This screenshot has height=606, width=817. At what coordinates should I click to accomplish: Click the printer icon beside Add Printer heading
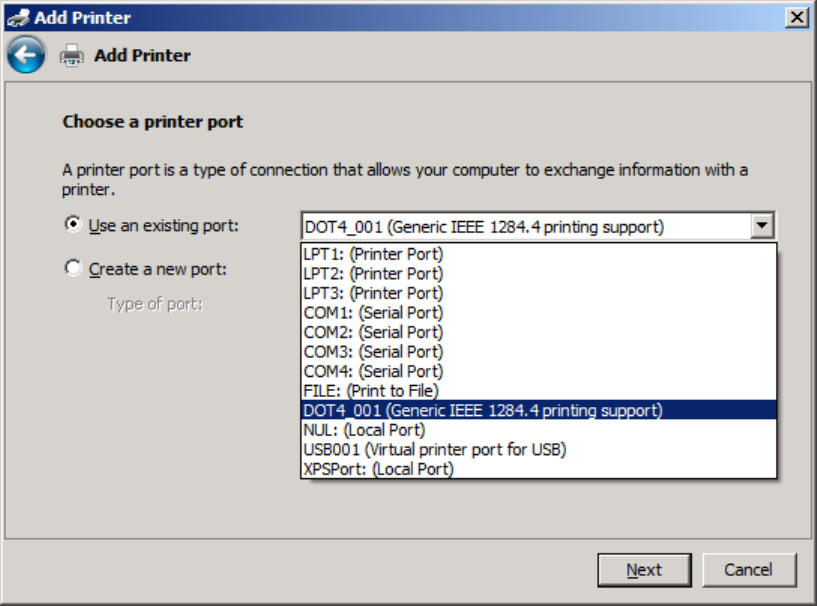72,56
